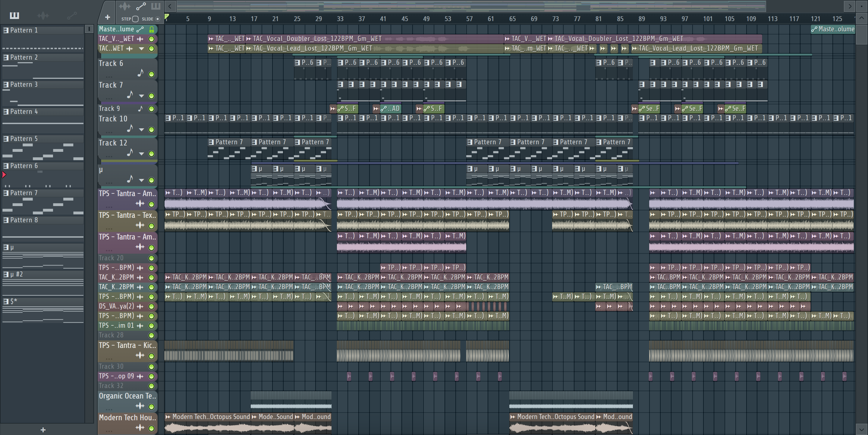Click waveform icon on TPS -..im 01 track
The height and width of the screenshot is (435, 868).
pyautogui.click(x=140, y=326)
